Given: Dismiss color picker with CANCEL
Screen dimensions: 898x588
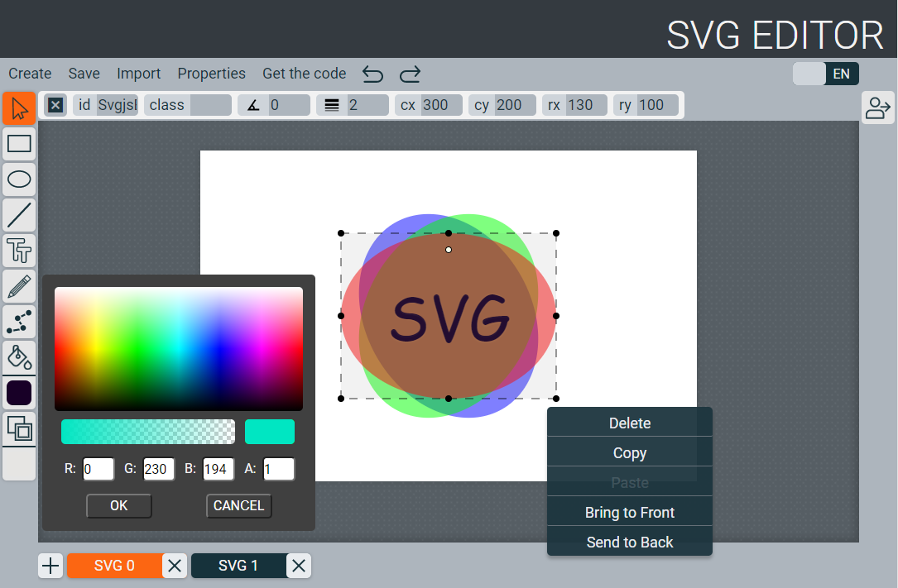Looking at the screenshot, I should 238,505.
